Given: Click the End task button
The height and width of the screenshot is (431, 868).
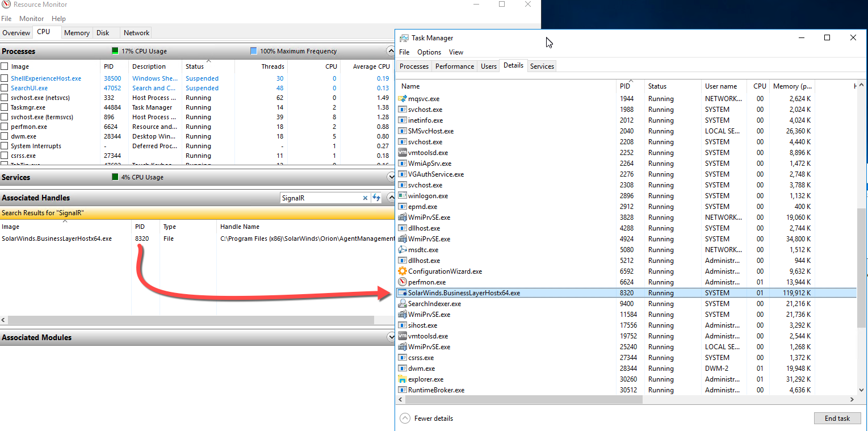Looking at the screenshot, I should (837, 419).
